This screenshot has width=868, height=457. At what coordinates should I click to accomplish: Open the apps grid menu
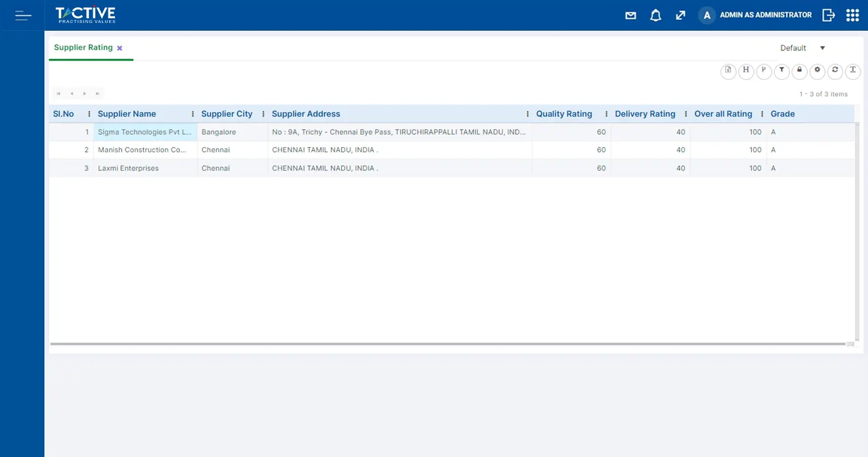click(x=852, y=15)
